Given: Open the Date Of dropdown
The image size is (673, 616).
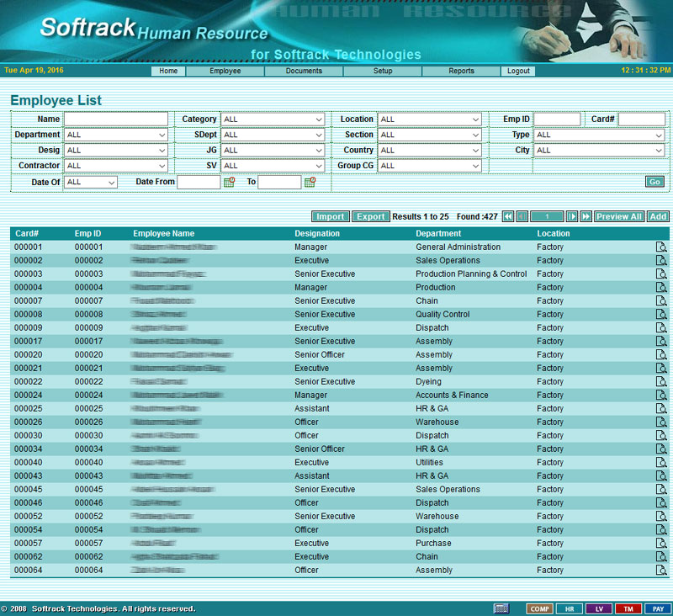Looking at the screenshot, I should pyautogui.click(x=91, y=182).
